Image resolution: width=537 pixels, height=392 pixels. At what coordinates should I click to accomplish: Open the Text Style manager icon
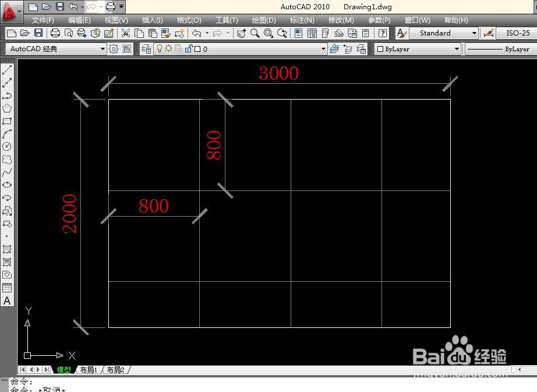(x=401, y=33)
